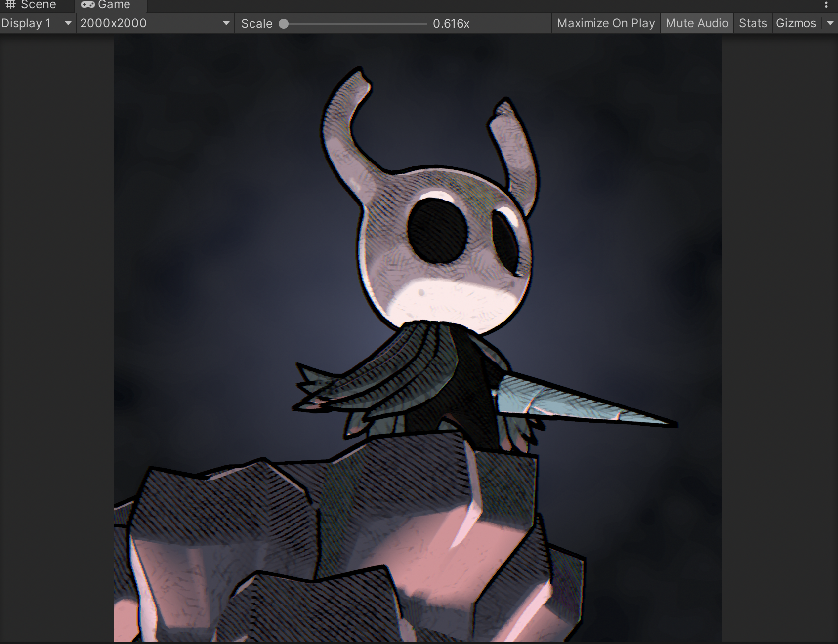
Task: Click the middle of the Scale slider track
Action: click(x=355, y=24)
